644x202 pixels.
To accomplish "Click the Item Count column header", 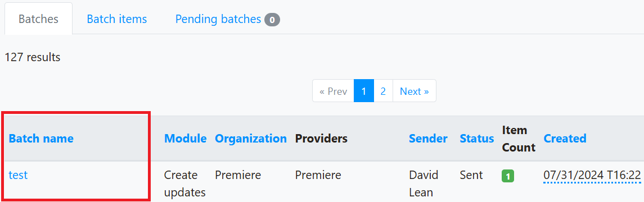I will pos(519,139).
